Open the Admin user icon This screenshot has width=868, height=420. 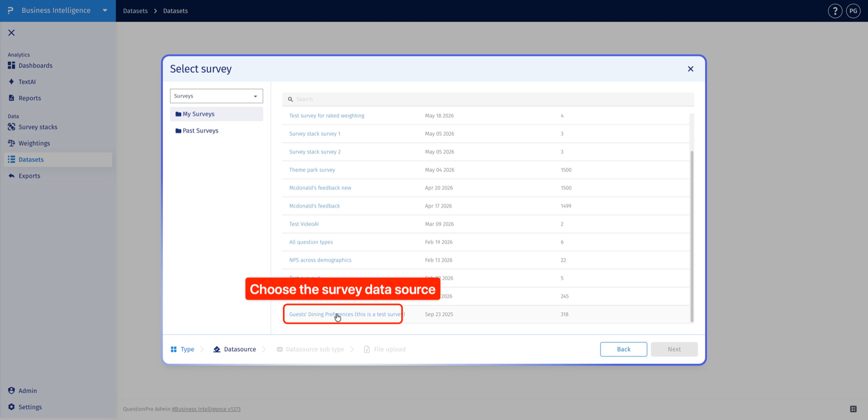[11, 391]
